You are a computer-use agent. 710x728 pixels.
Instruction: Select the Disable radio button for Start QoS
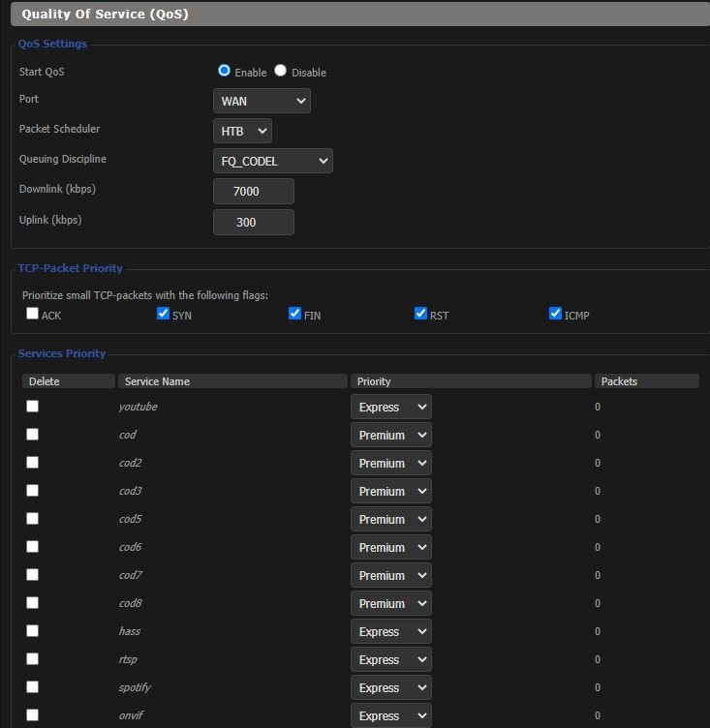tap(281, 71)
